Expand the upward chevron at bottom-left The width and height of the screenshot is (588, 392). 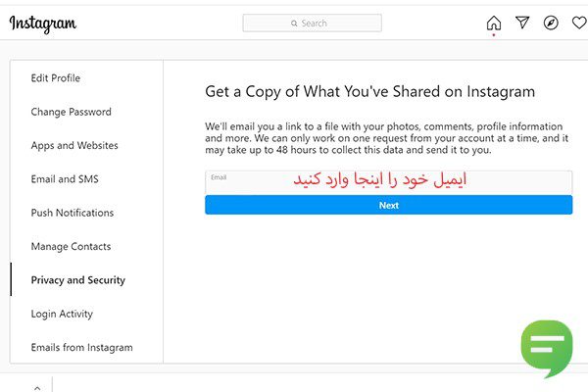pos(37,388)
